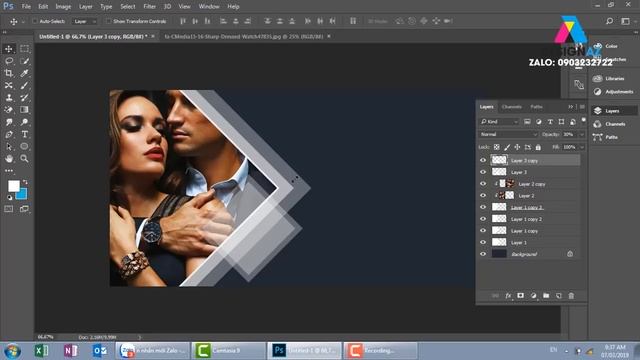640x360 pixels.
Task: Select the Brush tool
Action: pyautogui.click(x=24, y=85)
